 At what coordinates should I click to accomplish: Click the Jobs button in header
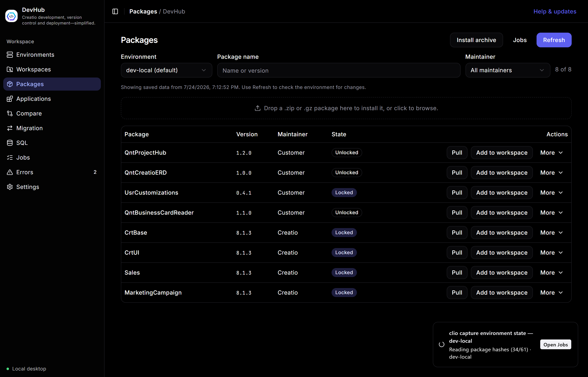coord(520,40)
